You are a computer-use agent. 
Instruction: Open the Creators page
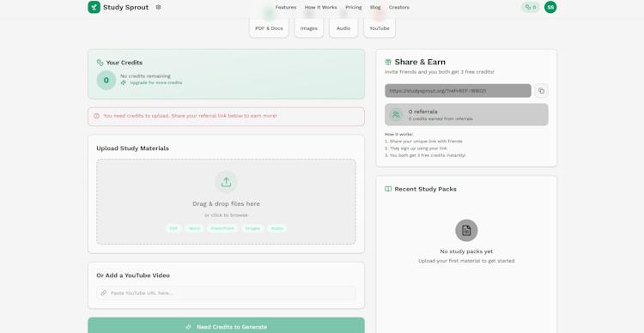tap(399, 8)
